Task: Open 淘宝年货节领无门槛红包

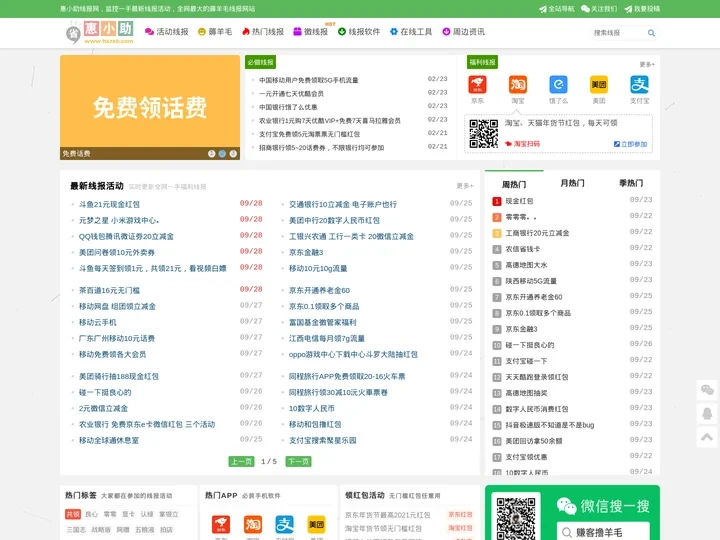Action: coord(383,529)
